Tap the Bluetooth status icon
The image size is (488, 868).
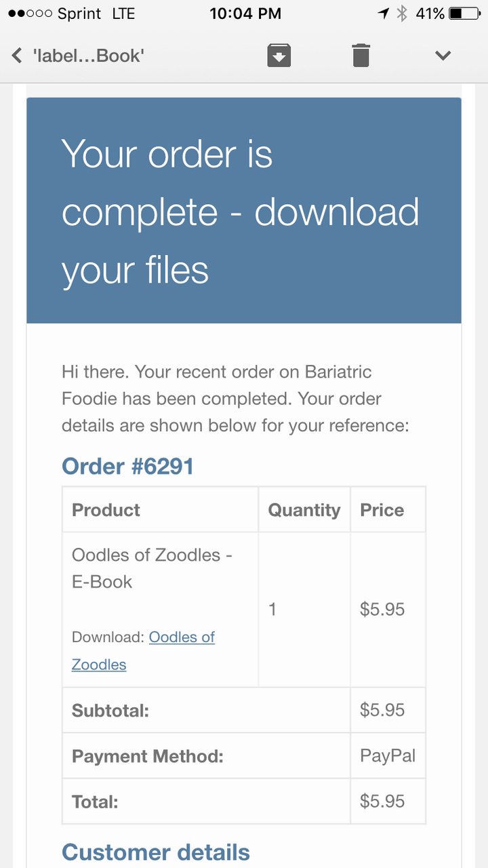[x=401, y=14]
